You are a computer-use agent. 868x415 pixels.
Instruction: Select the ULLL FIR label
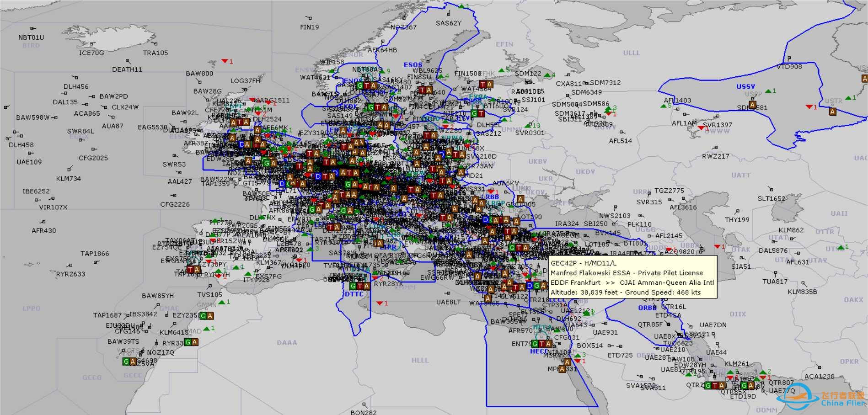(631, 53)
